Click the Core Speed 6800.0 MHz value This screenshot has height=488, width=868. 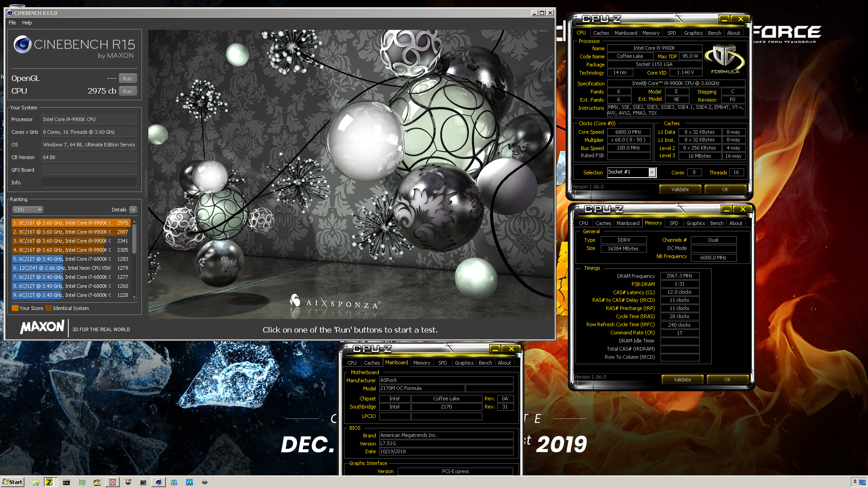[x=628, y=132]
